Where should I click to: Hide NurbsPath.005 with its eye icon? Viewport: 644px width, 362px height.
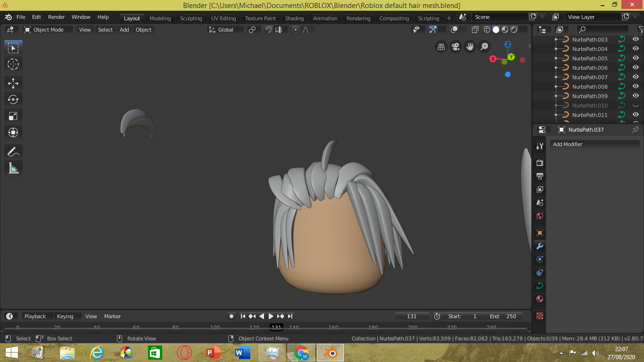pyautogui.click(x=636, y=58)
